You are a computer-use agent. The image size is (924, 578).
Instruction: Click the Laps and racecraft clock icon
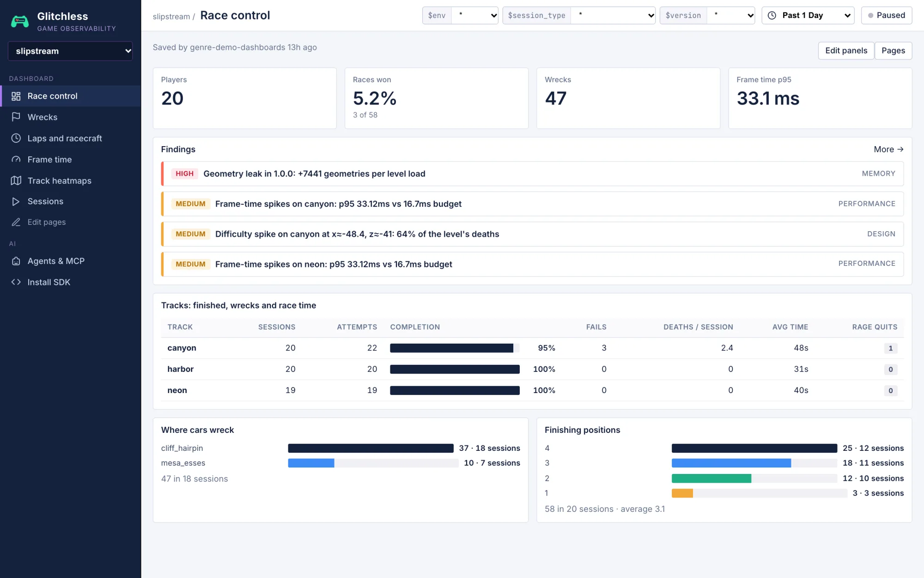(x=16, y=138)
